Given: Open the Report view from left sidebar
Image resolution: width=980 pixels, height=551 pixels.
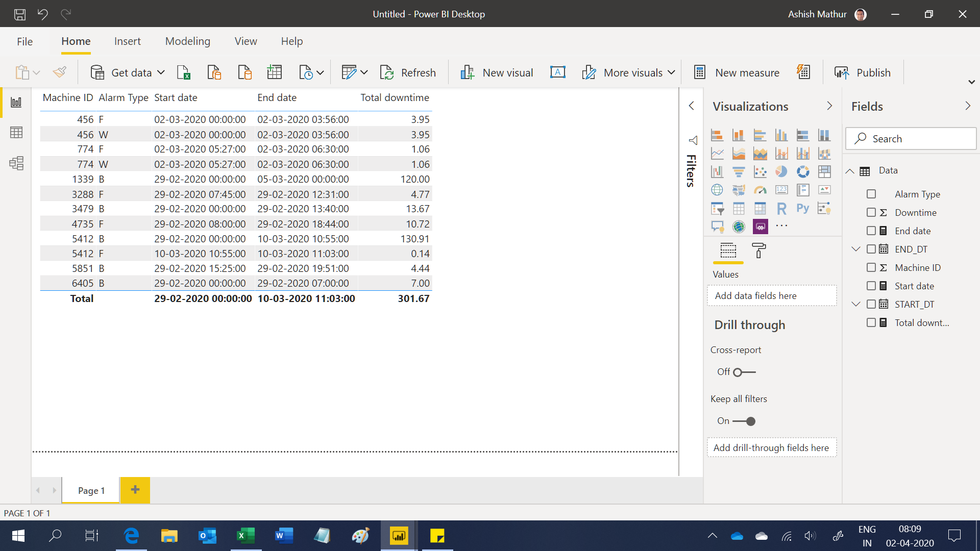Looking at the screenshot, I should [x=16, y=103].
